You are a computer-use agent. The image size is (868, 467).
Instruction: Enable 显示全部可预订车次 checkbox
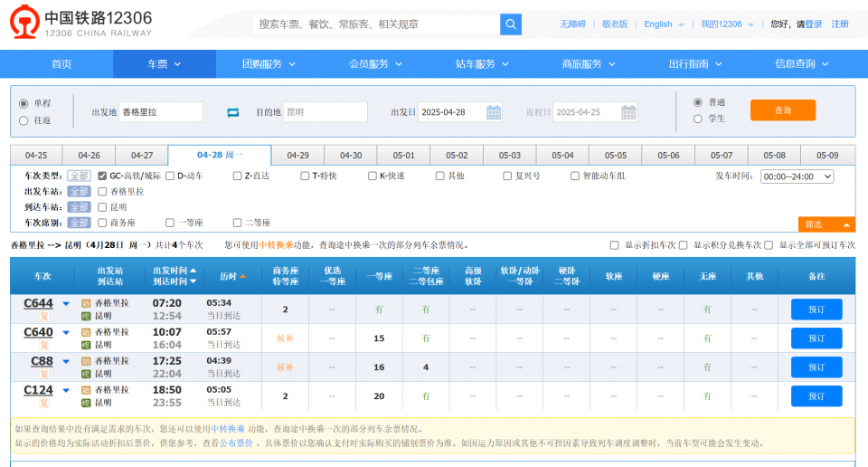769,245
